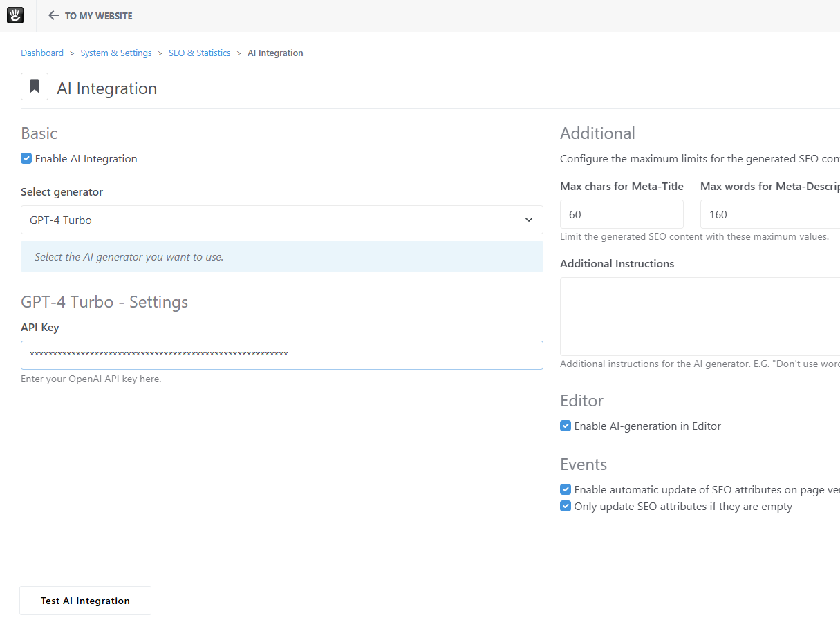Click the Test AI Integration button
Viewport: 840px width, 622px height.
85,601
